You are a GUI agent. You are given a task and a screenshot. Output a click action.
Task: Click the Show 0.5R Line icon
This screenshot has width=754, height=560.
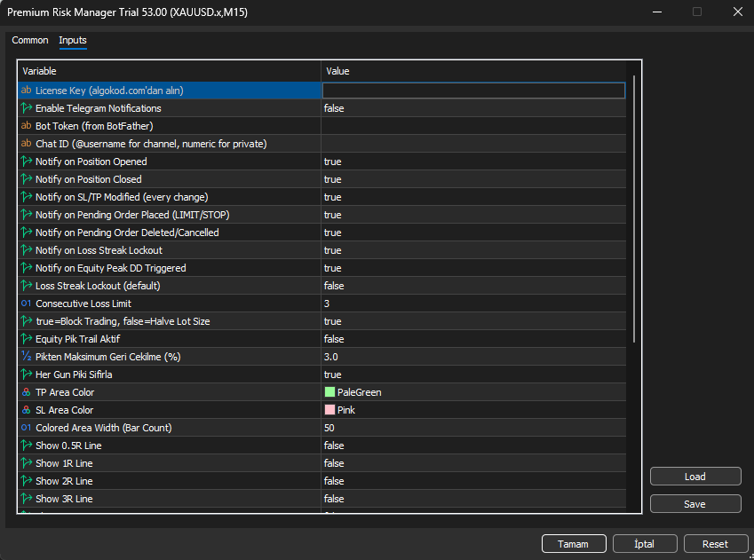click(27, 446)
